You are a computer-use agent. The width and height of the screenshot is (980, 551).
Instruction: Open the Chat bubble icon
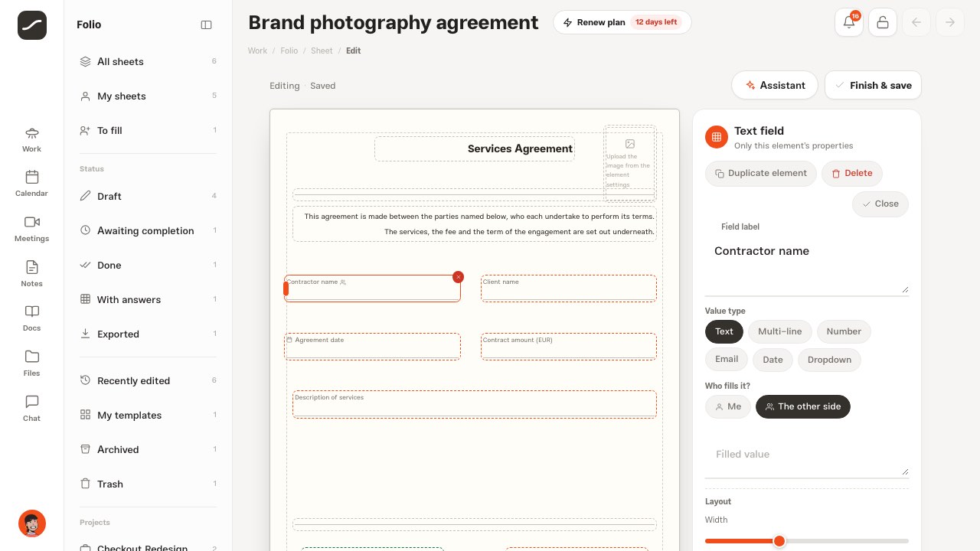[x=31, y=409]
